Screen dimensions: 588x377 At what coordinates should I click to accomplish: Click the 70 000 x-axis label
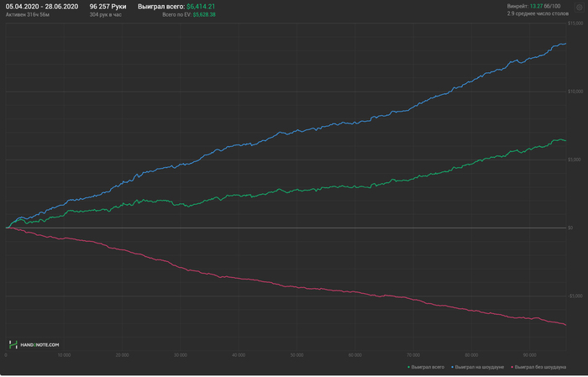click(x=413, y=355)
